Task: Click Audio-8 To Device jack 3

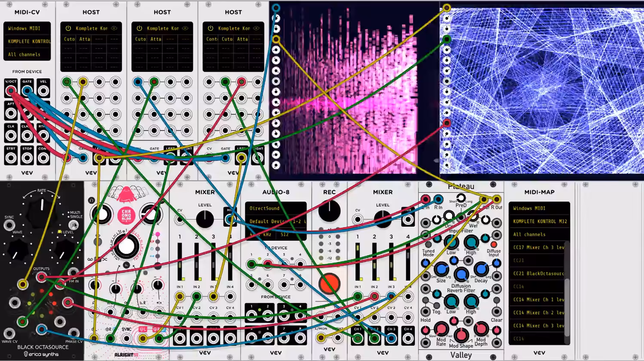Action: click(284, 264)
